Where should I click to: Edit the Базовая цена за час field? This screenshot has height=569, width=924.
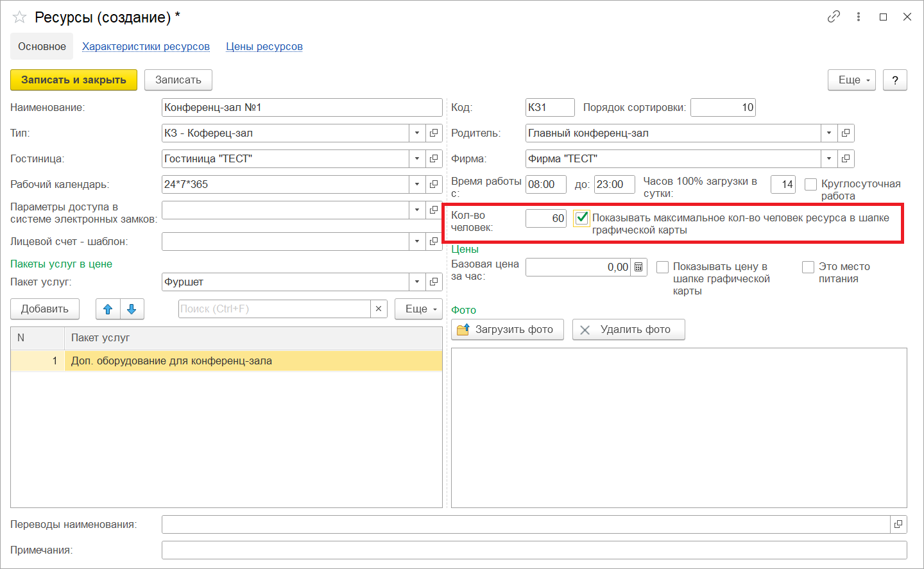click(x=578, y=267)
